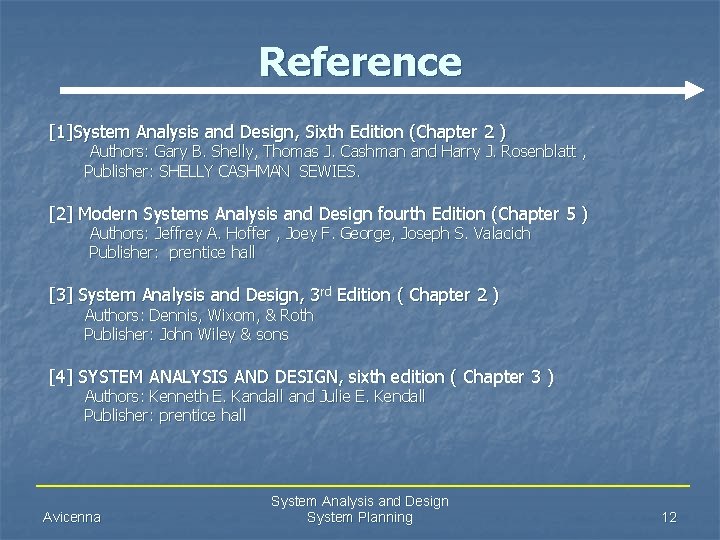The image size is (720, 540).
Task: Select reference [1] System Analysis and Design, Sixth Edition
Action: point(277,132)
